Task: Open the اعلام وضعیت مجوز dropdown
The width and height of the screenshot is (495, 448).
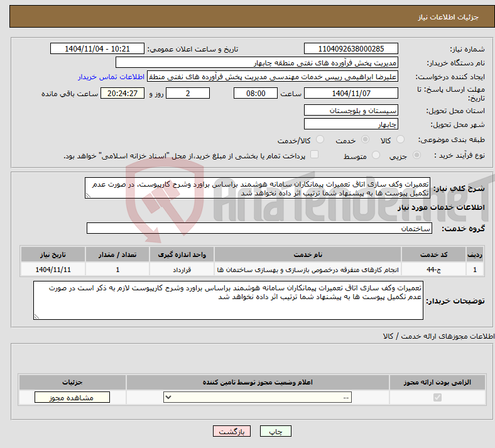Action: pyautogui.click(x=258, y=397)
